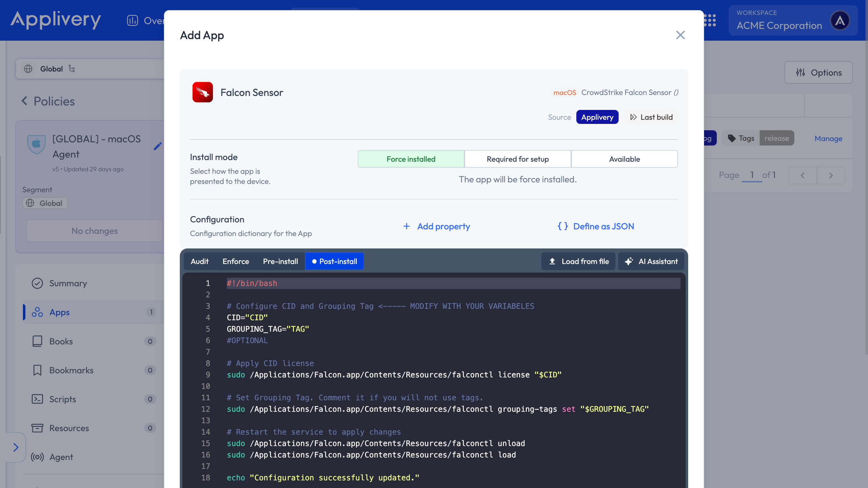Click the Scripts terminal icon in sidebar

click(37, 399)
